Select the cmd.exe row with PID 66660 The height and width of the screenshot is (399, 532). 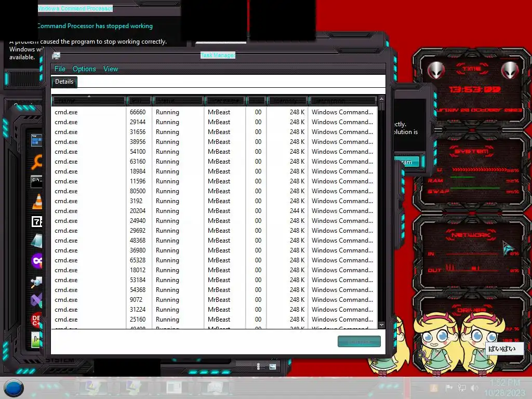coord(215,112)
